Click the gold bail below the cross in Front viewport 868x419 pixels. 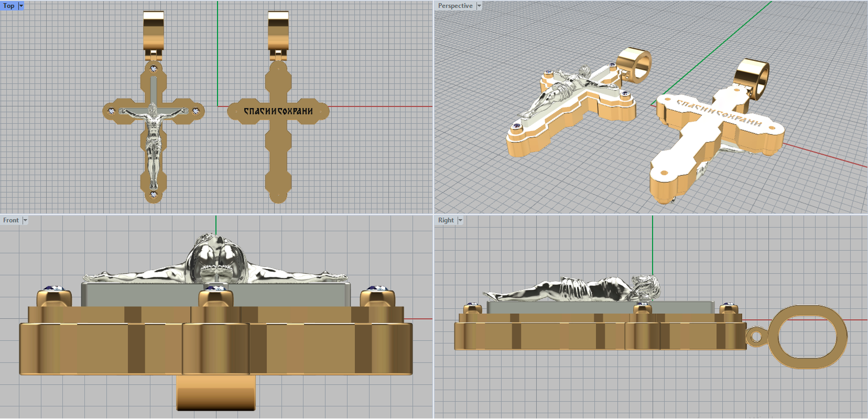click(216, 393)
